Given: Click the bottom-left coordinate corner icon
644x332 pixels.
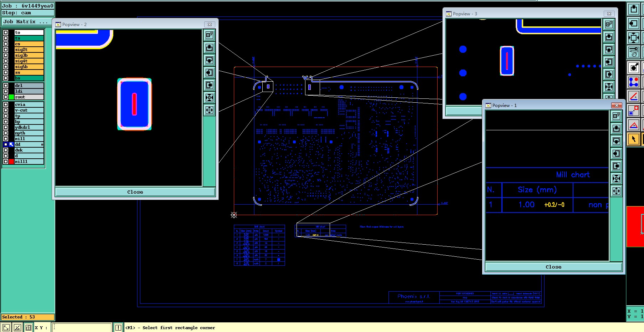Looking at the screenshot, I should click(x=6, y=327).
